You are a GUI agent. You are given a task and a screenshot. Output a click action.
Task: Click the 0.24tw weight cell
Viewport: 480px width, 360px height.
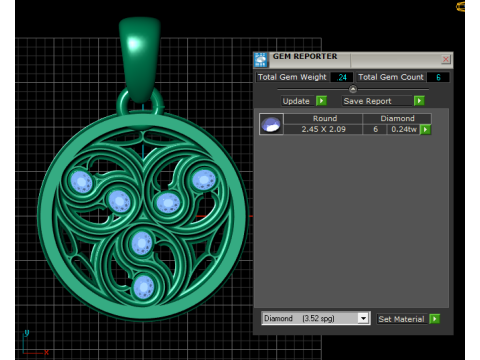pos(403,129)
